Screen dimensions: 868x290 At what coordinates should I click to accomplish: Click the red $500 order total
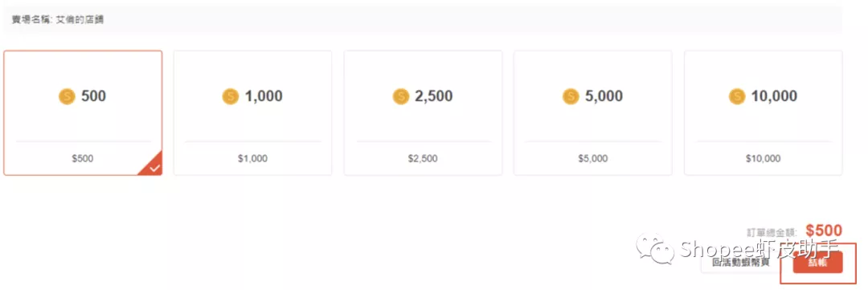click(x=824, y=231)
